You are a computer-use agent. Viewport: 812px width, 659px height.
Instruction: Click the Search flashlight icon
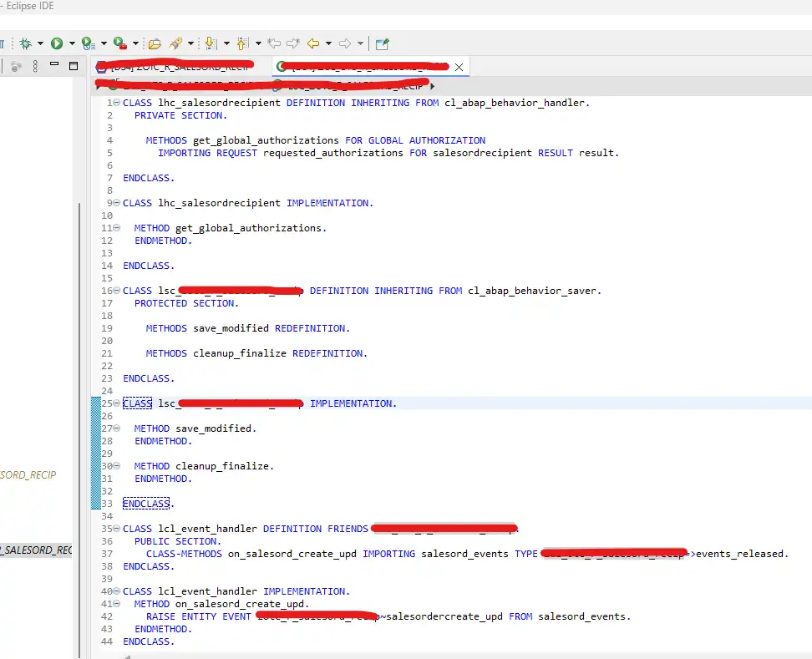(x=175, y=43)
